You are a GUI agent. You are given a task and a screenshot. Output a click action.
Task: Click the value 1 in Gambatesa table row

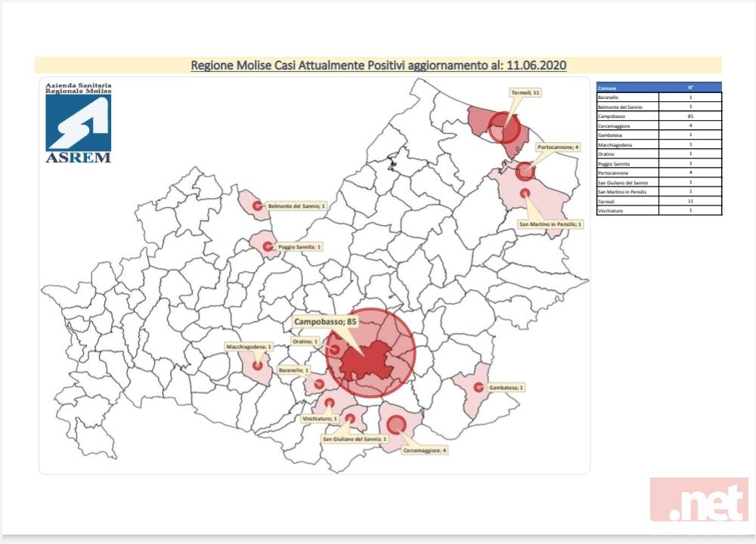[x=690, y=135]
